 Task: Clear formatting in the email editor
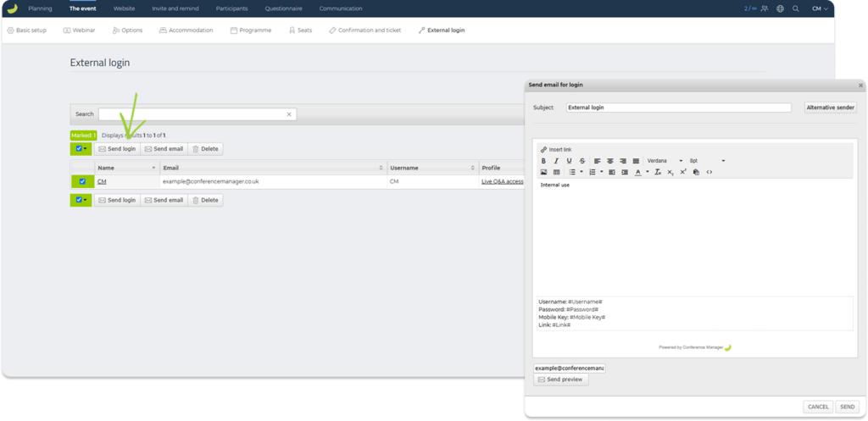(x=658, y=172)
